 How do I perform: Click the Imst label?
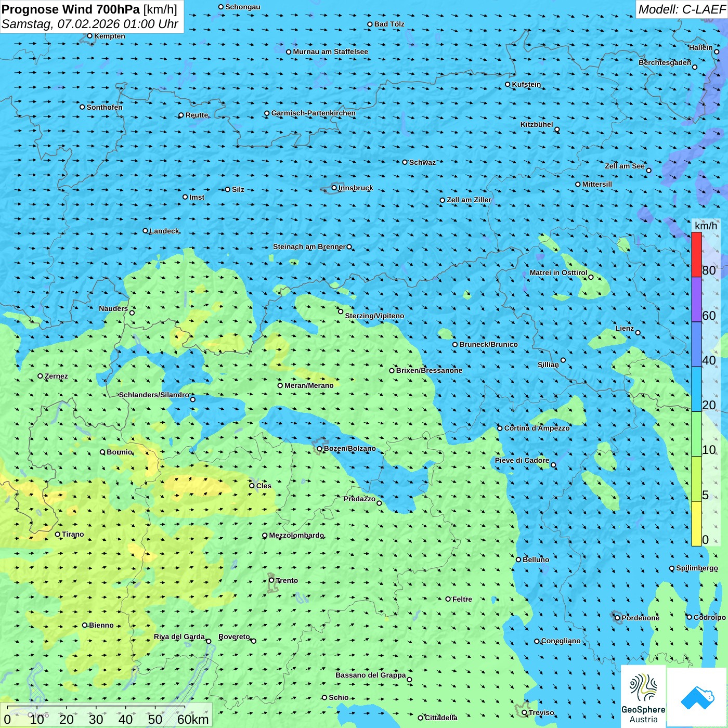click(x=197, y=197)
